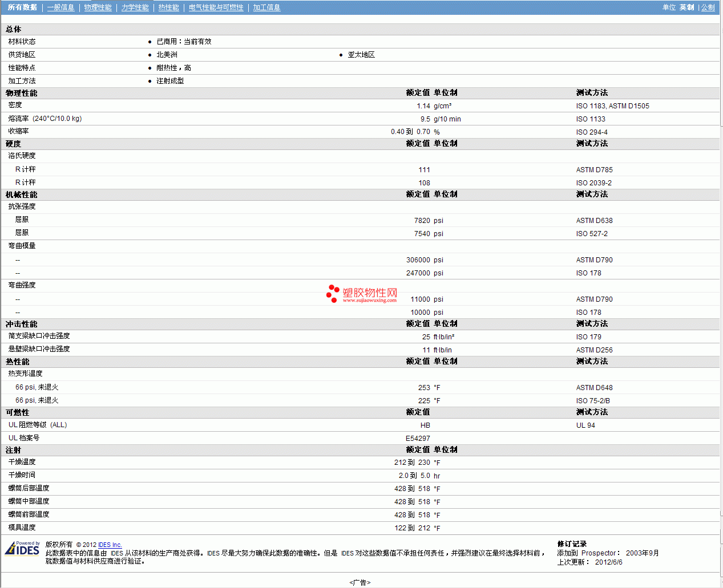Switch to the 物理性能 tab
Screen dimensions: 723x588
click(98, 7)
